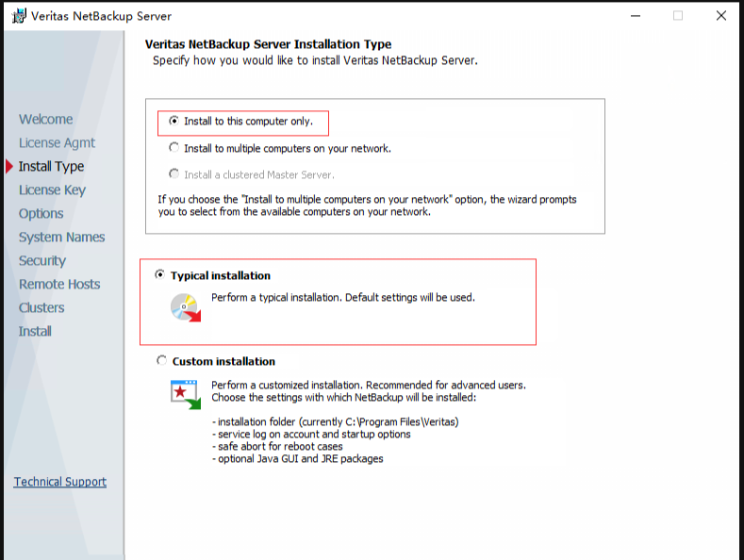Image resolution: width=744 pixels, height=560 pixels.
Task: Open System Names step
Action: tap(61, 238)
